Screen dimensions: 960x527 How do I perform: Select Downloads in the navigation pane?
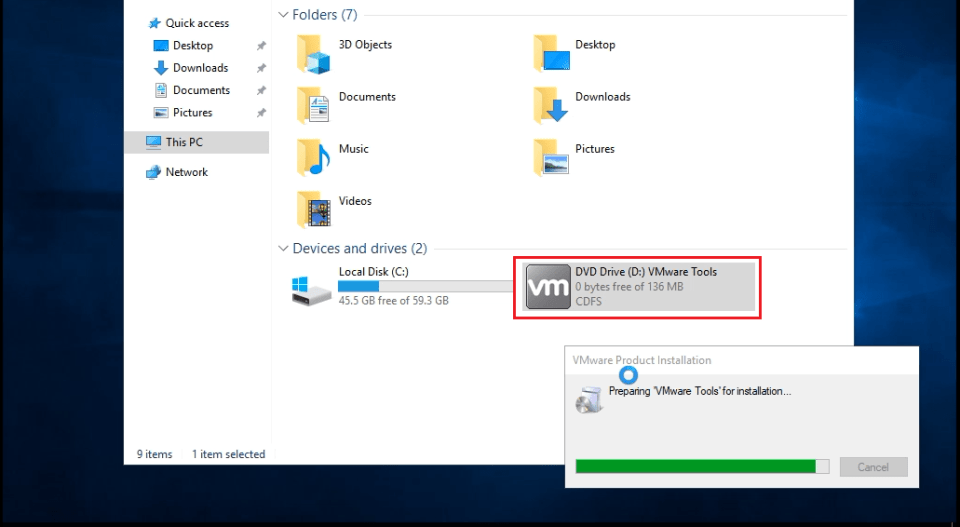tap(200, 68)
